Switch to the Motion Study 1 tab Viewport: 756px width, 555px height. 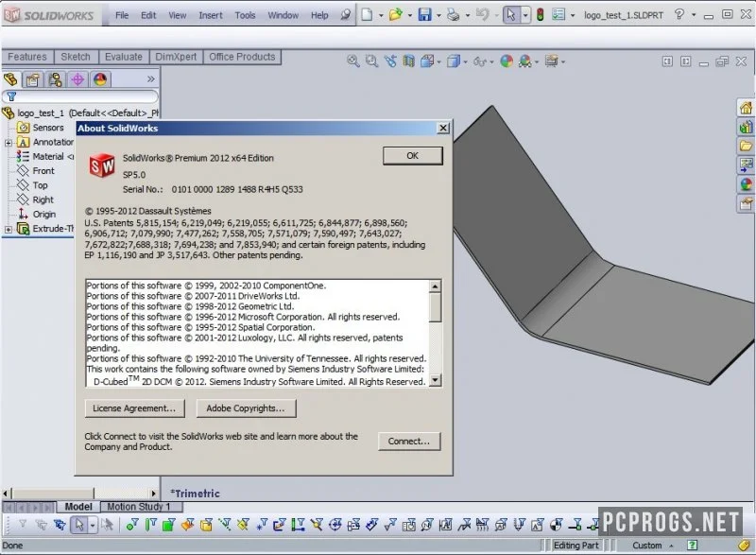pyautogui.click(x=141, y=507)
